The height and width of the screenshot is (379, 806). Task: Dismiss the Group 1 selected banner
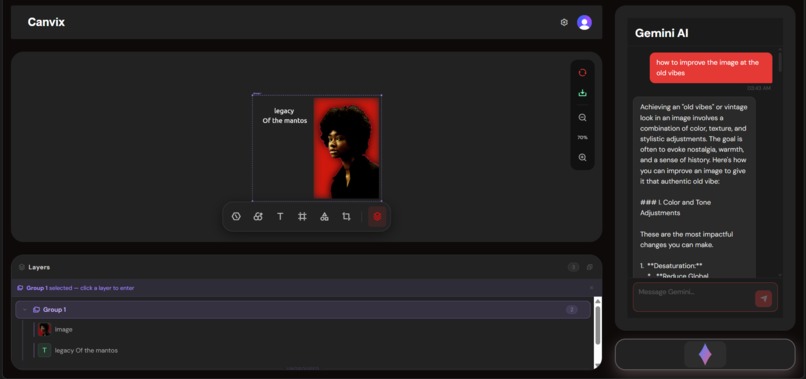click(x=591, y=288)
